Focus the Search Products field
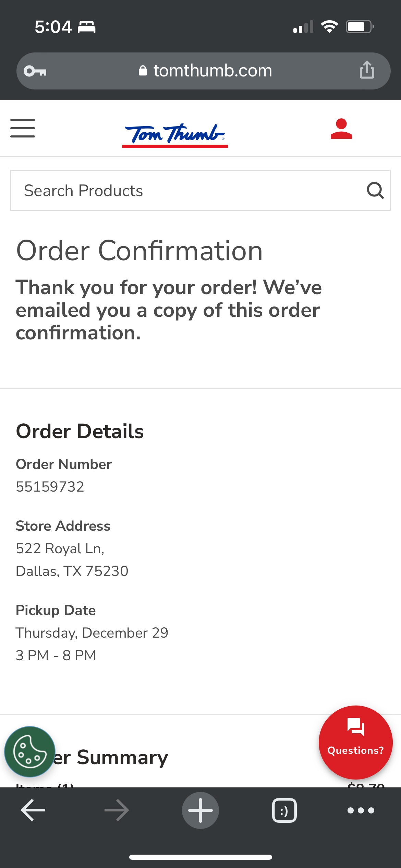The width and height of the screenshot is (401, 868). click(185, 191)
